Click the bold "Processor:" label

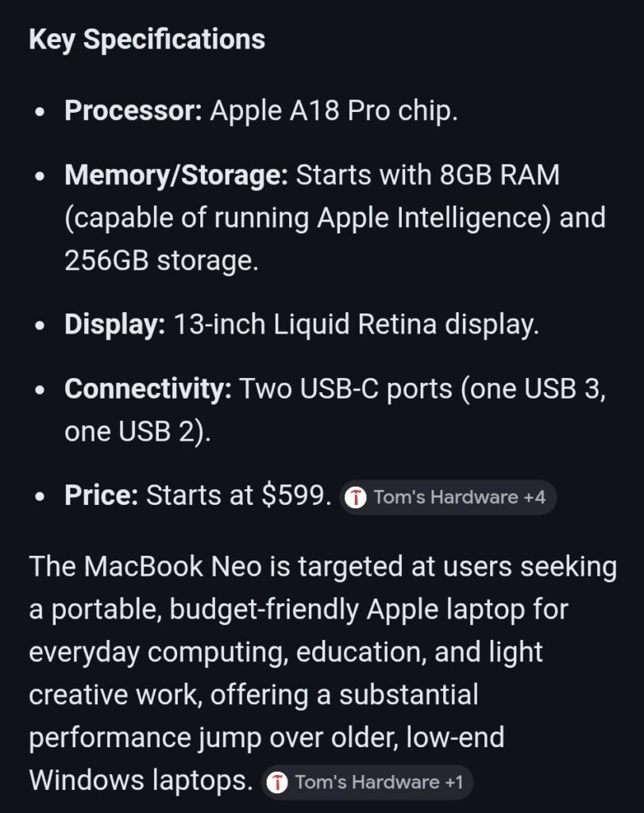[133, 110]
